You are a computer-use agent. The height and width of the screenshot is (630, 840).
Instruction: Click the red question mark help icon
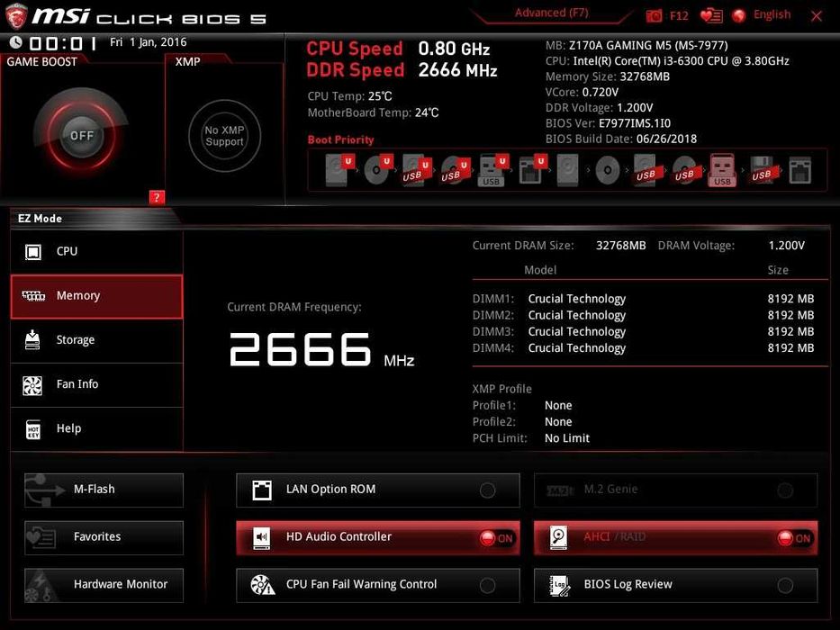coord(157,197)
